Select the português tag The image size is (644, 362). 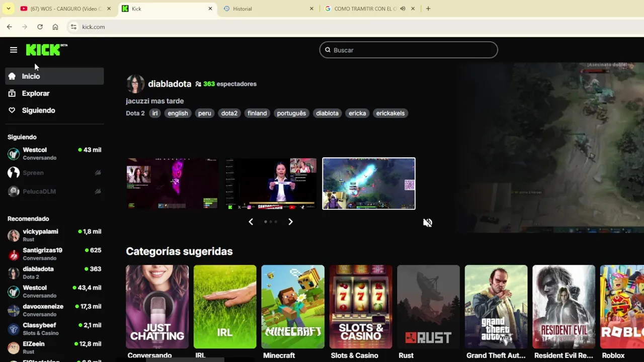291,113
